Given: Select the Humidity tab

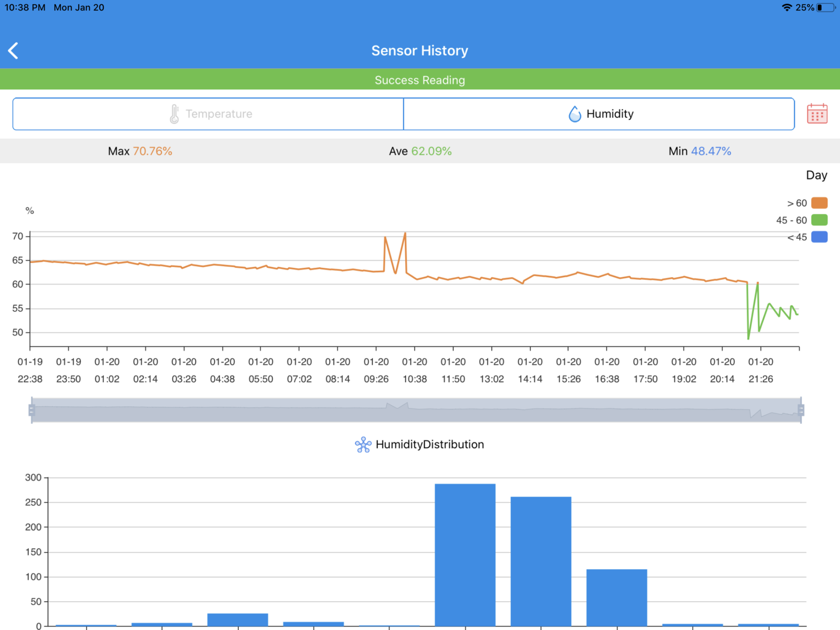Looking at the screenshot, I should [x=599, y=114].
